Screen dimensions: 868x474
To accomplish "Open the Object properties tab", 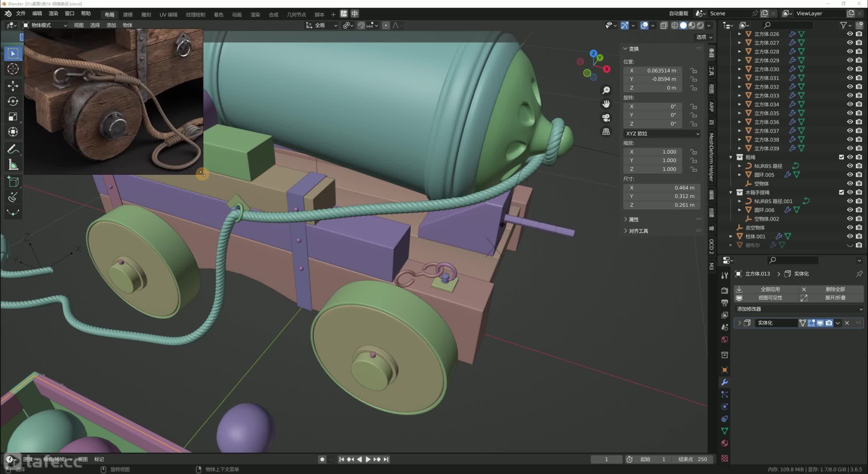I will pos(725,370).
